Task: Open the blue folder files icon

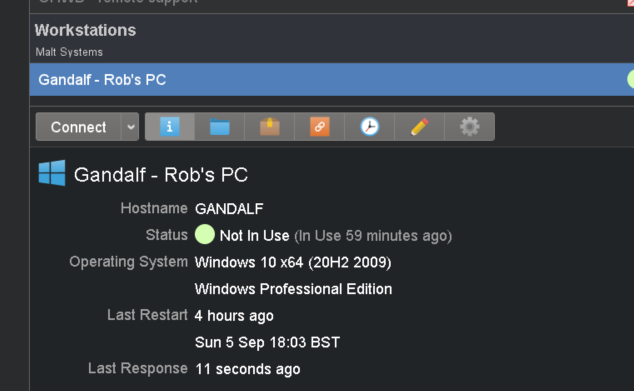Action: pyautogui.click(x=220, y=127)
